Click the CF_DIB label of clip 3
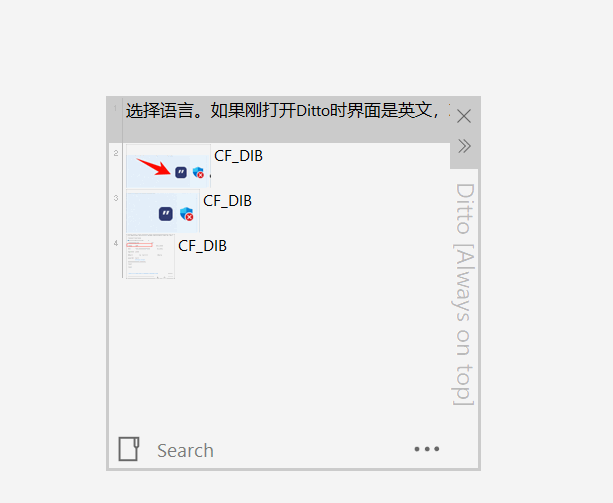The height and width of the screenshot is (503, 613). tap(228, 201)
